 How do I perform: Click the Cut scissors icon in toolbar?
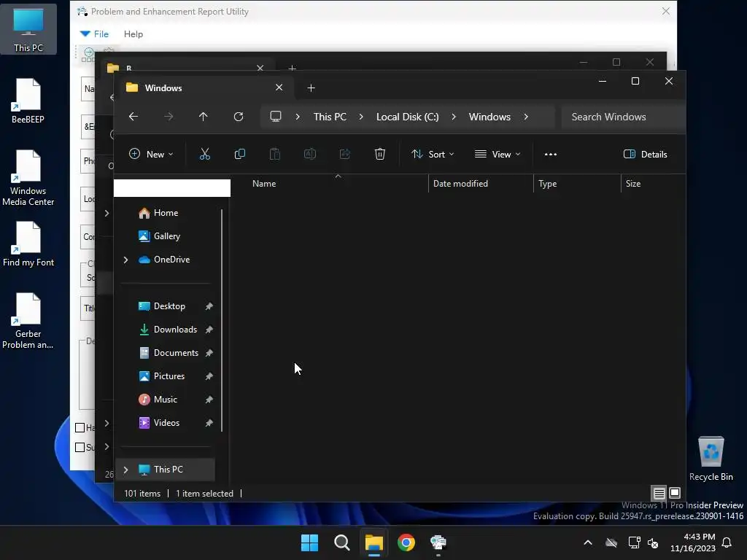pos(204,154)
